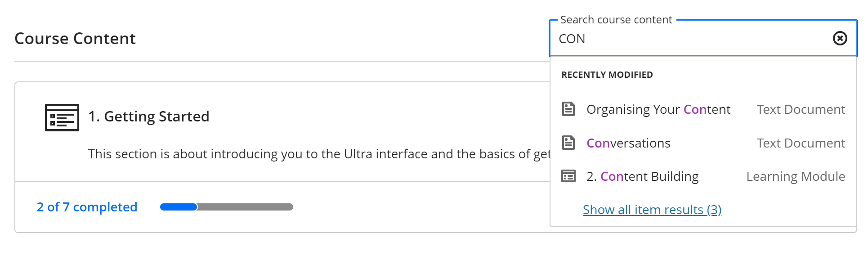Select the Conversations search result

pos(628,143)
